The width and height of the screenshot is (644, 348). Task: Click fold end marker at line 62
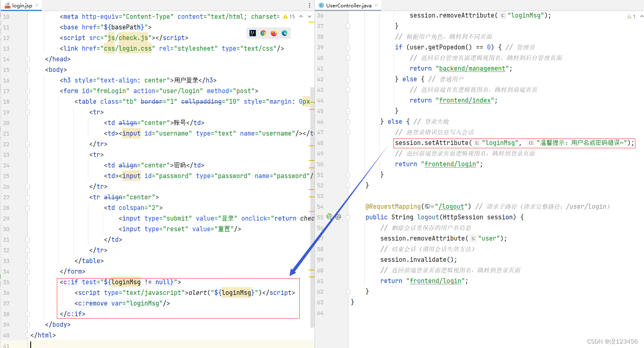(348, 292)
